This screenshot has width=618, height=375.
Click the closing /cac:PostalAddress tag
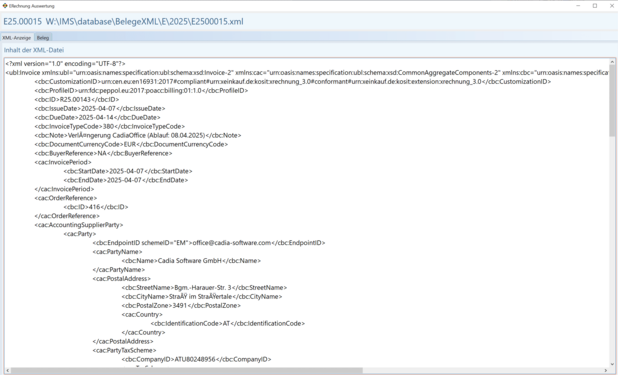coord(123,341)
